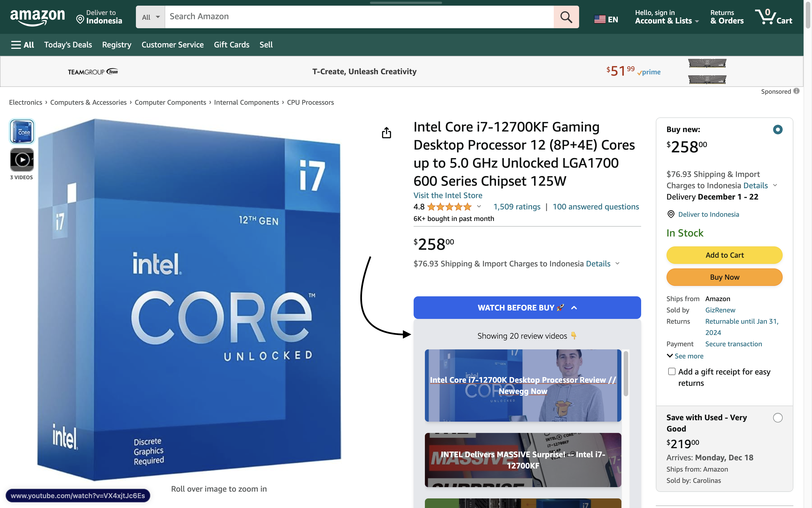Go to Internal Components breadcrumb

(246, 102)
